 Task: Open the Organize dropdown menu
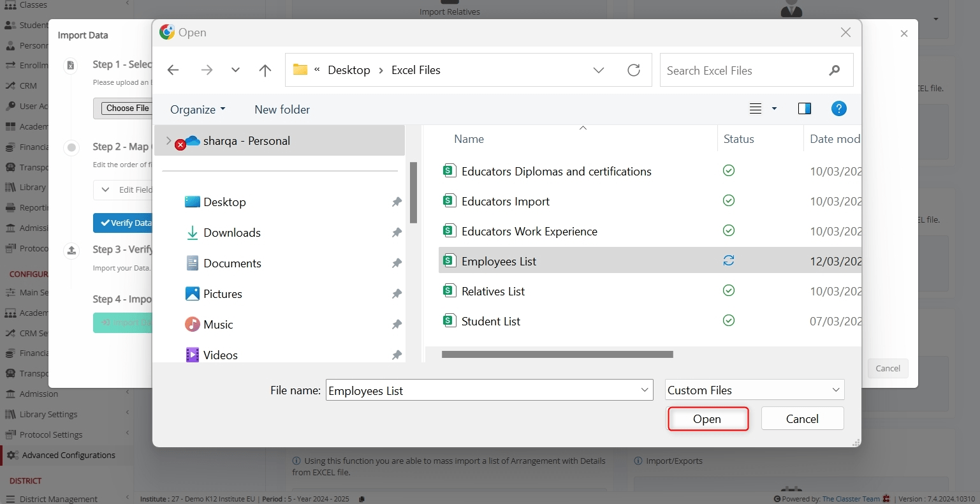pos(198,110)
